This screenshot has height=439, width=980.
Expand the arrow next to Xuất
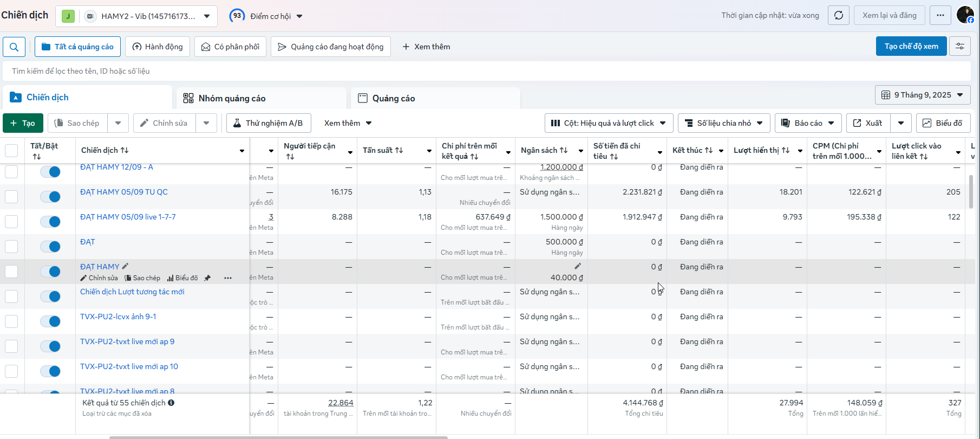[901, 123]
